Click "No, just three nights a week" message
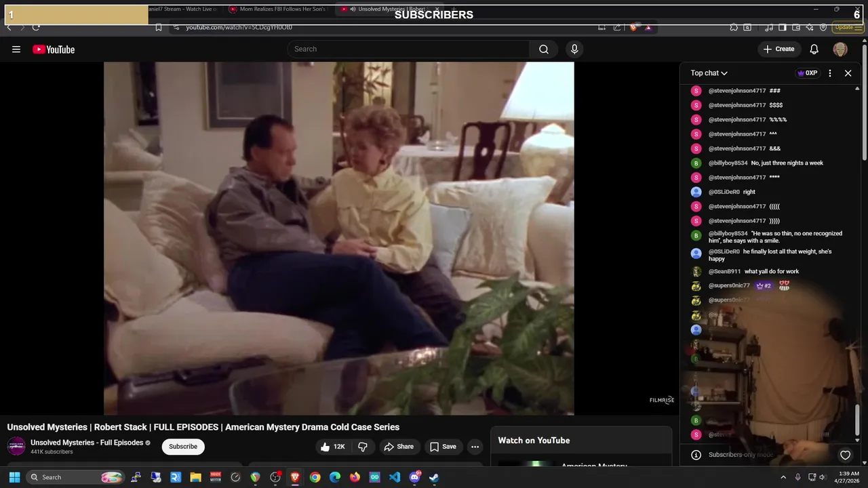The height and width of the screenshot is (488, 868). [787, 163]
